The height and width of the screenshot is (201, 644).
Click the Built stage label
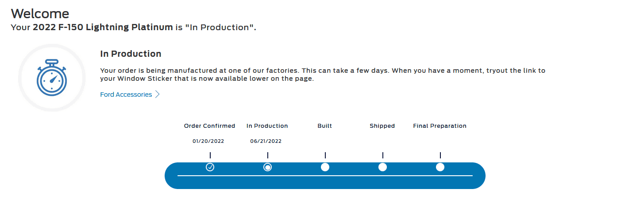pos(324,126)
